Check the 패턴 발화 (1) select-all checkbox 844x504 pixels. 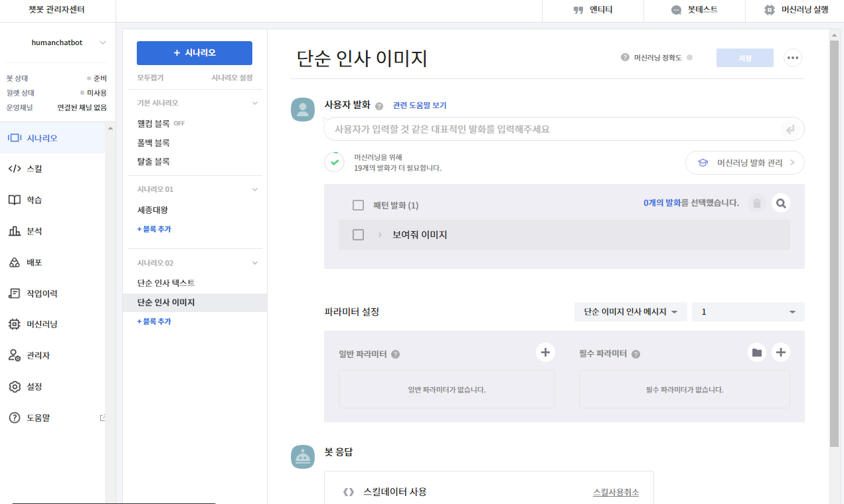tap(359, 205)
